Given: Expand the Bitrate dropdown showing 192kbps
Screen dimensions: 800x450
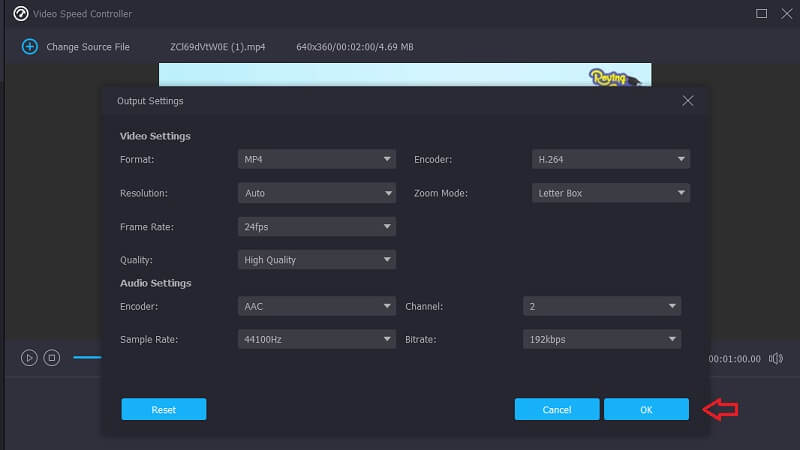Looking at the screenshot, I should coord(602,340).
